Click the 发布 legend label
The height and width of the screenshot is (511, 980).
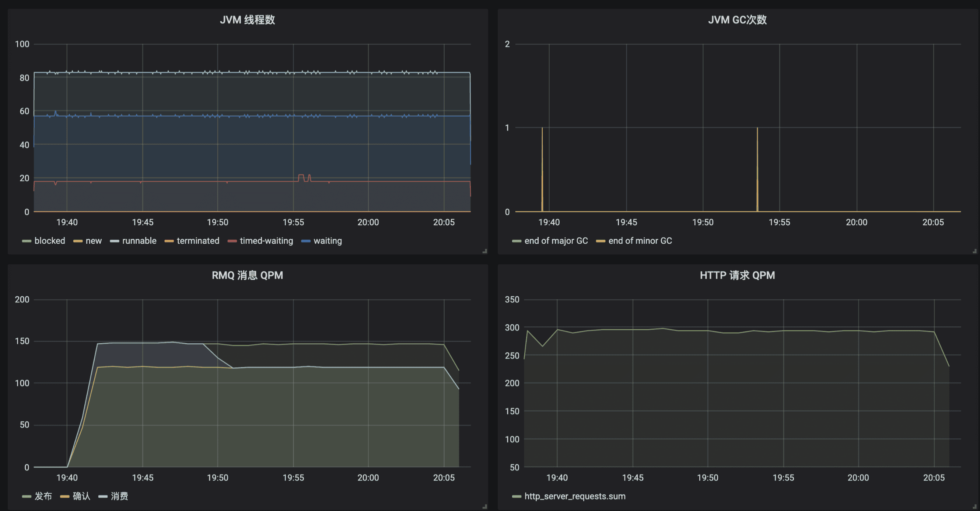click(x=43, y=496)
